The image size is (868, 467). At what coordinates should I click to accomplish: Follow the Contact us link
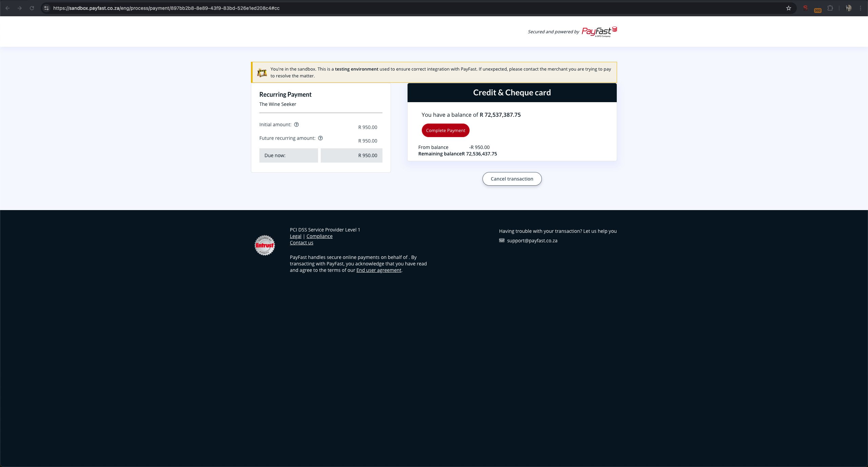pos(301,243)
